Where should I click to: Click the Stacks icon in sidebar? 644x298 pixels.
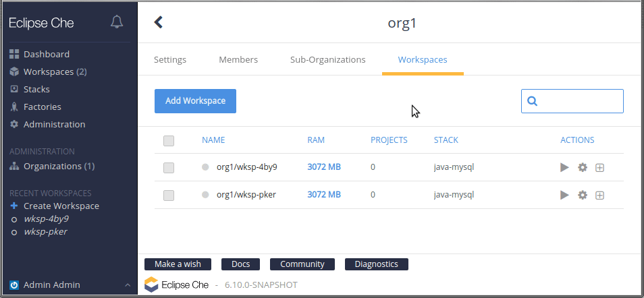pyautogui.click(x=14, y=89)
